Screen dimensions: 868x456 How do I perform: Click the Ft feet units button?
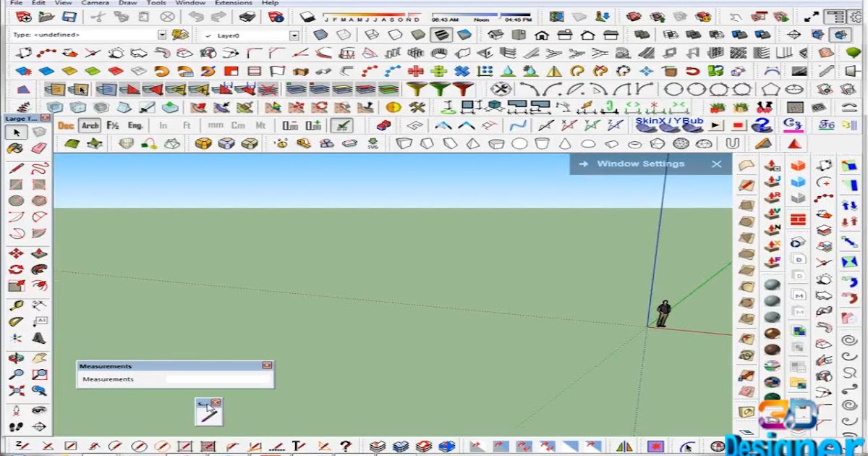pyautogui.click(x=186, y=126)
